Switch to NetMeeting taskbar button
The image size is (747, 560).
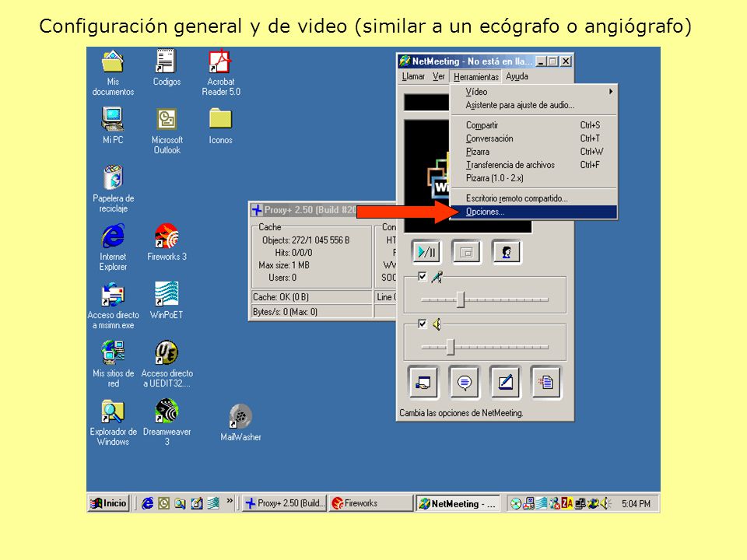458,503
